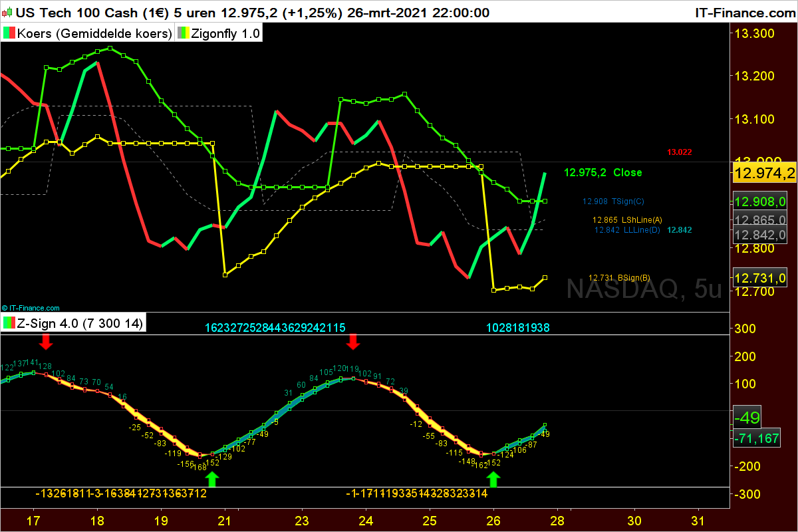Click the red-green swatch beside Koers
This screenshot has width=798, height=532.
9,33
